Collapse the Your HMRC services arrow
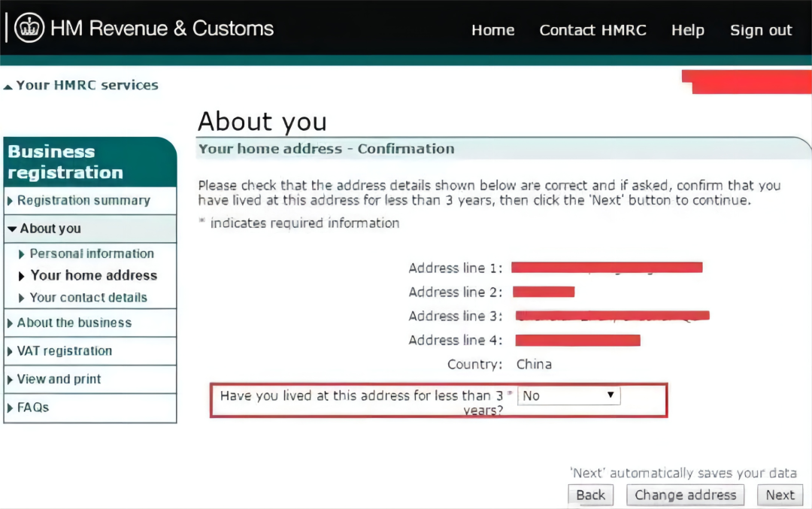The height and width of the screenshot is (509, 812). pyautogui.click(x=8, y=86)
